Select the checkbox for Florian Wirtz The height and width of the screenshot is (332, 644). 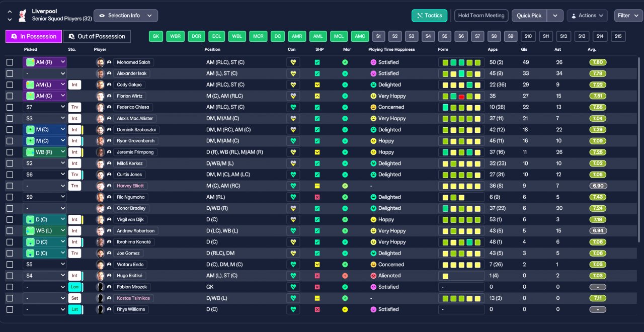[10, 96]
